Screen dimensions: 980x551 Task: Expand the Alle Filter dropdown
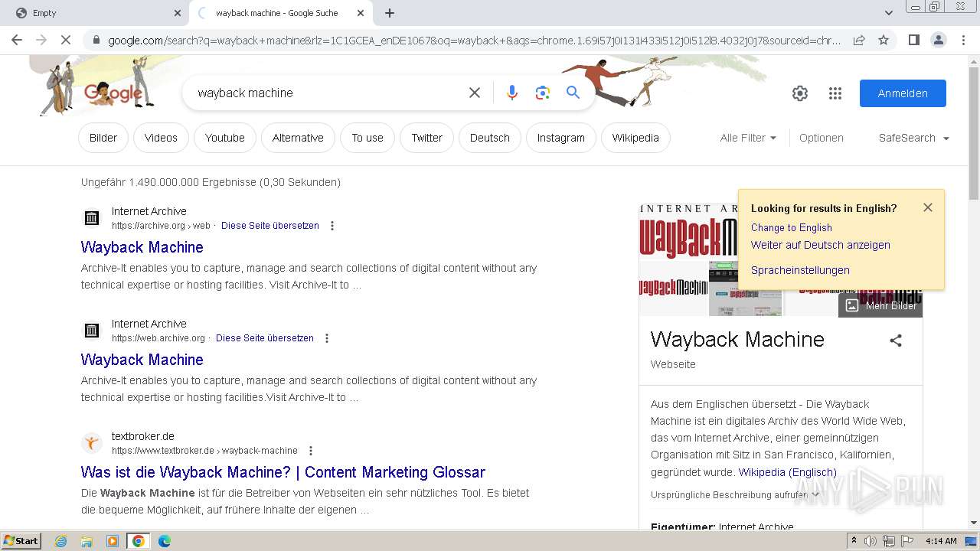(x=748, y=138)
